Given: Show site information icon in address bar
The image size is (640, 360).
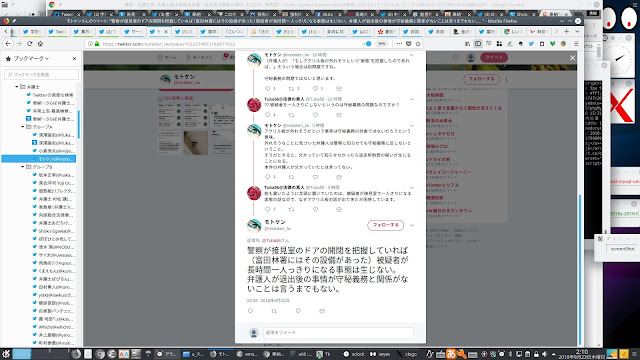Looking at the screenshot, I should pos(90,44).
